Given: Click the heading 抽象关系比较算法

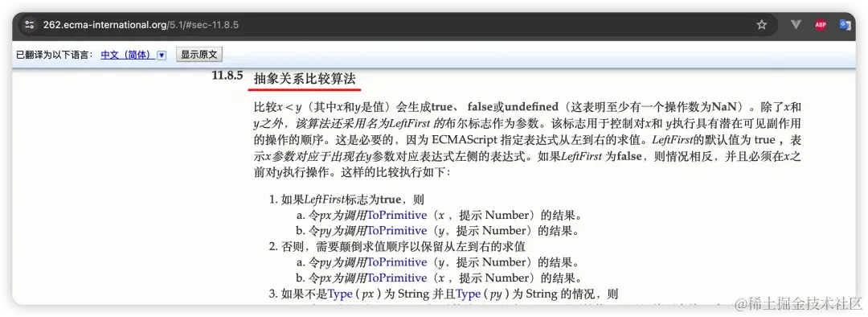Looking at the screenshot, I should pyautogui.click(x=305, y=78).
